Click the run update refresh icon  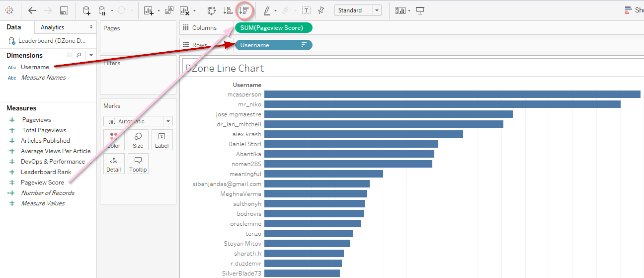coord(121,10)
